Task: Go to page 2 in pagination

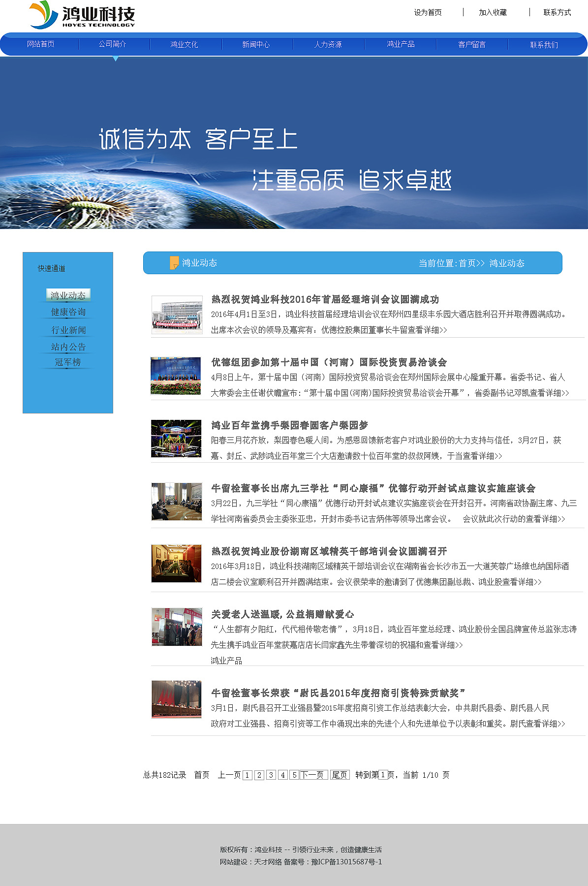Action: (x=259, y=775)
